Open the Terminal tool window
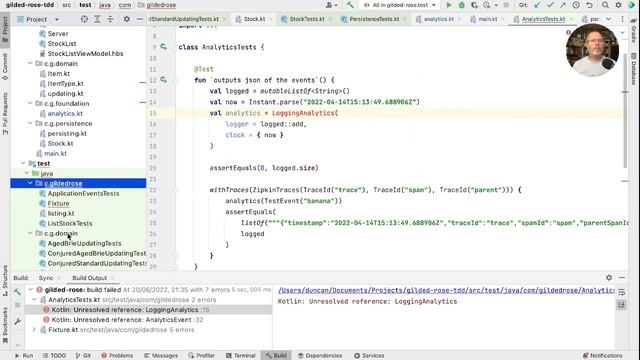640x360 pixels. pyautogui.click(x=240, y=356)
